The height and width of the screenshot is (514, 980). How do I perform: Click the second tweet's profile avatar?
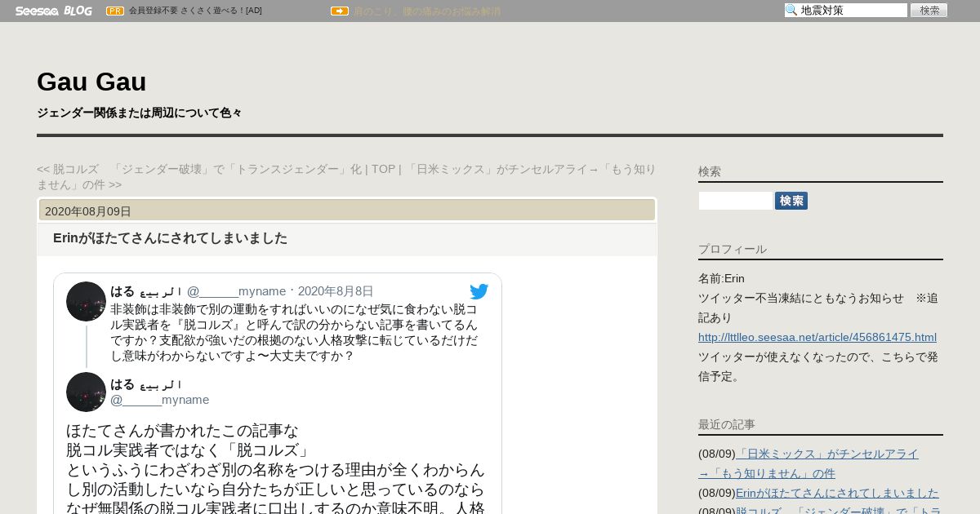point(86,392)
